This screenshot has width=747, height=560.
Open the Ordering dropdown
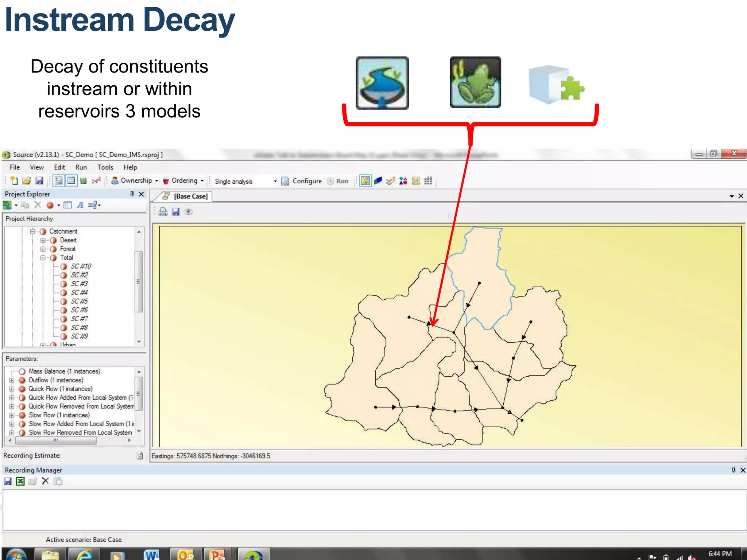point(183,180)
